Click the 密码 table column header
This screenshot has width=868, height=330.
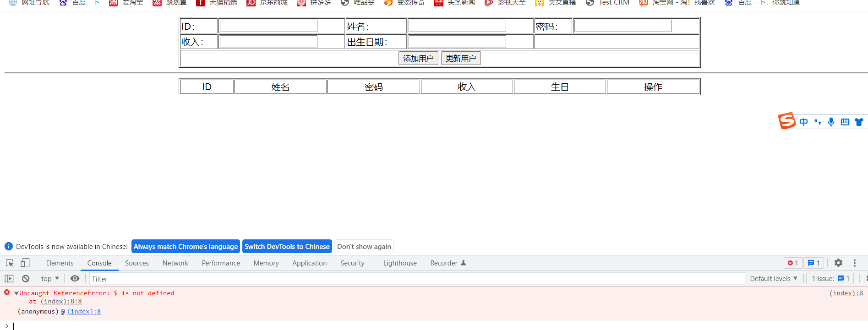click(x=374, y=87)
